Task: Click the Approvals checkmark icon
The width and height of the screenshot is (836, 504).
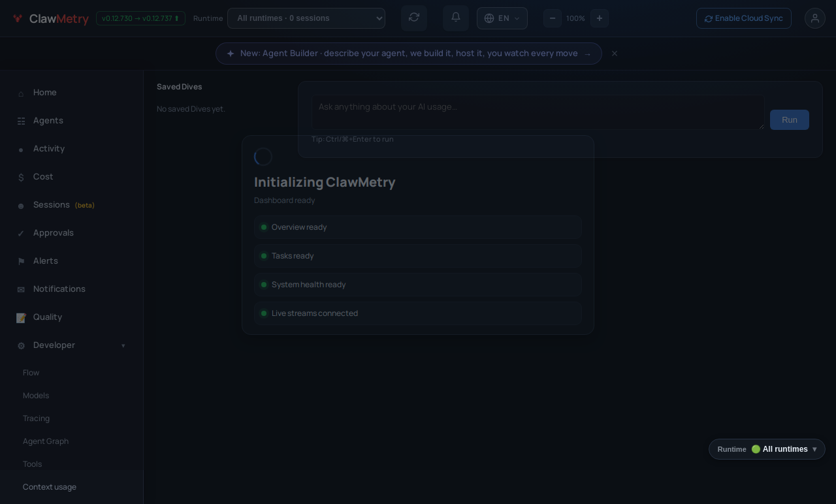Action: 21,234
